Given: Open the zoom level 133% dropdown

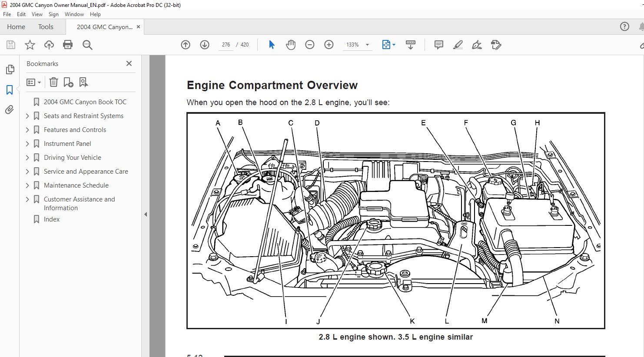Looking at the screenshot, I should [x=367, y=45].
